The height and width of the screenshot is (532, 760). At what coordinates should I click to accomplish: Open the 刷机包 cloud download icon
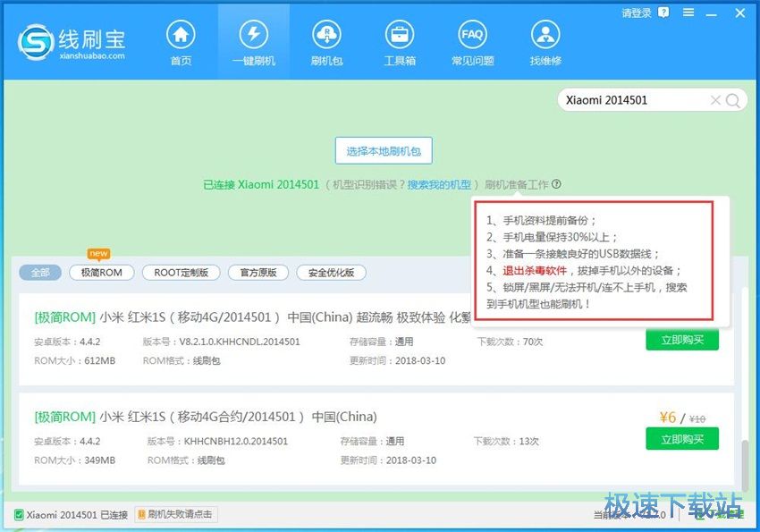click(x=326, y=35)
